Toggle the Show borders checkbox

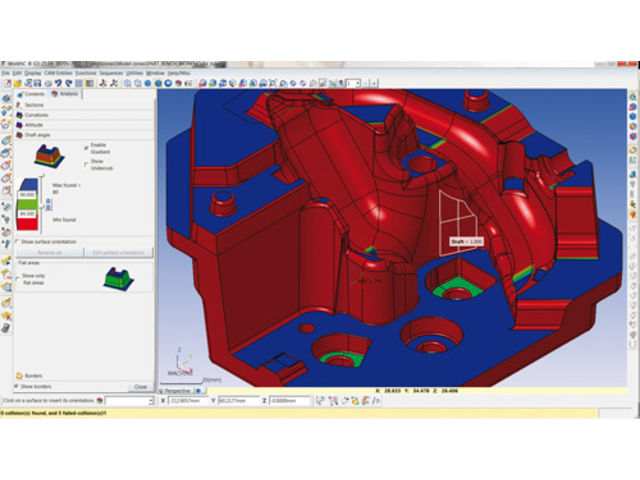point(18,386)
